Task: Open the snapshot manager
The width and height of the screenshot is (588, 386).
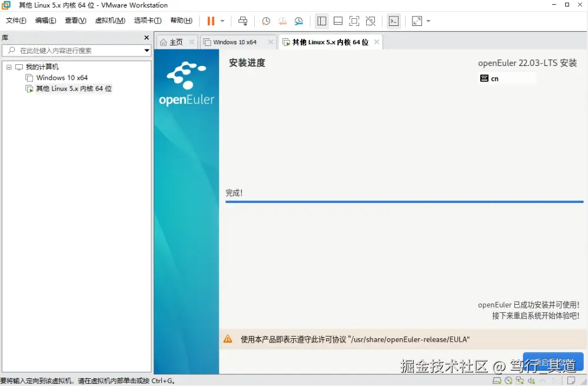Action: click(x=298, y=21)
